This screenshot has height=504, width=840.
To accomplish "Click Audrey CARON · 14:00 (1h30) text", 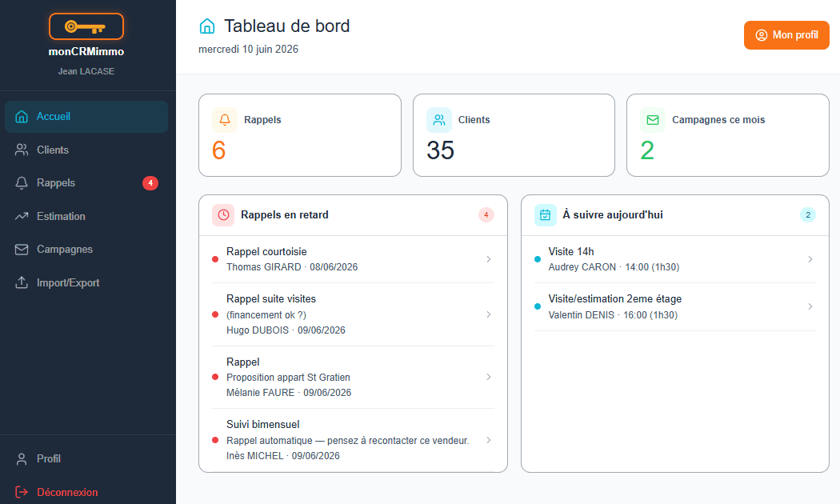I will click(614, 267).
